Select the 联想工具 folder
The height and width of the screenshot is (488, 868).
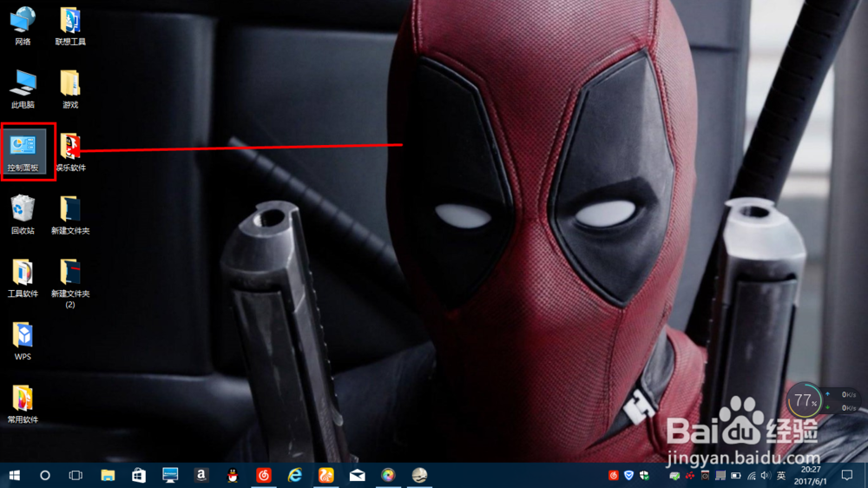coord(70,26)
